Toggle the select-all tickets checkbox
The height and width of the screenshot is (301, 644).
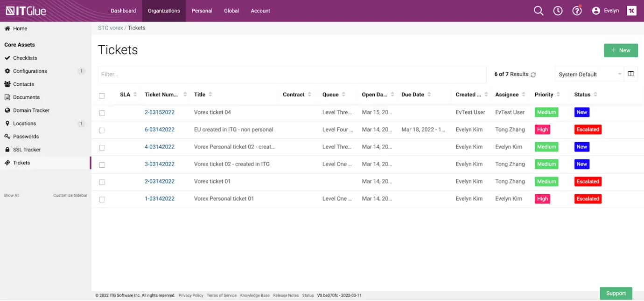pos(102,96)
